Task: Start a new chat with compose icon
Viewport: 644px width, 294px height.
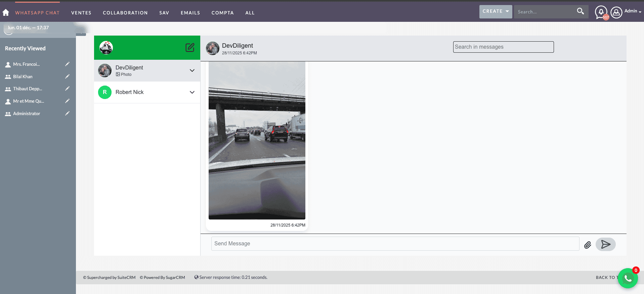Action: [190, 48]
